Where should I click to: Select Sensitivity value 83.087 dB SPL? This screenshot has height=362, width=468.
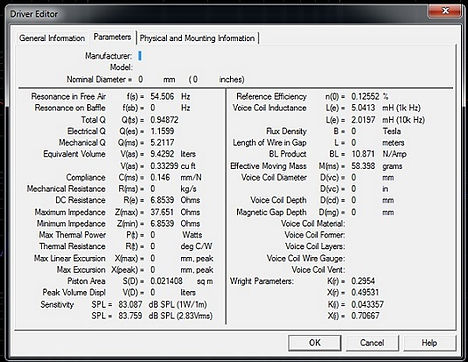[130, 305]
